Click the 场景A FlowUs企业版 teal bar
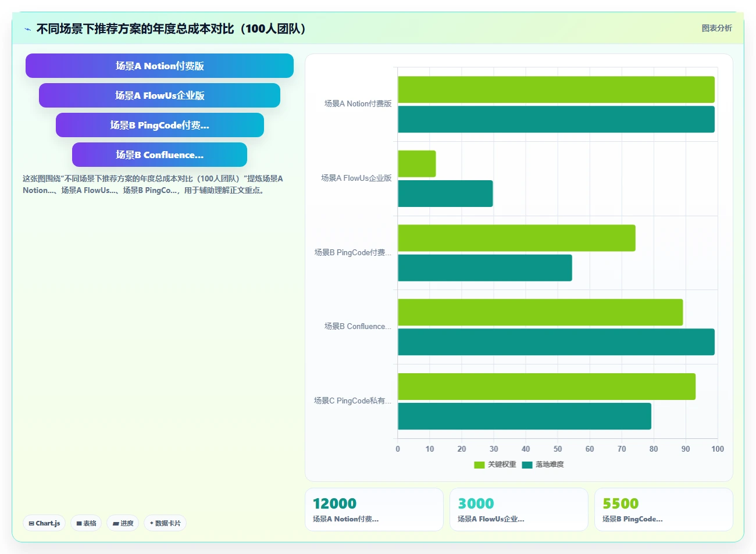756x554 pixels. click(445, 194)
